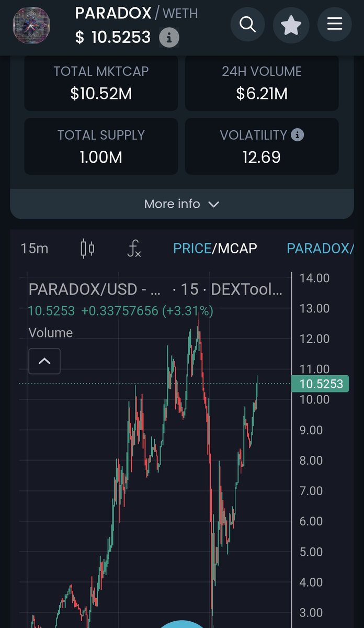Open the TOTAL MKTCAP $10.52M card
364x628 pixels.
(101, 83)
